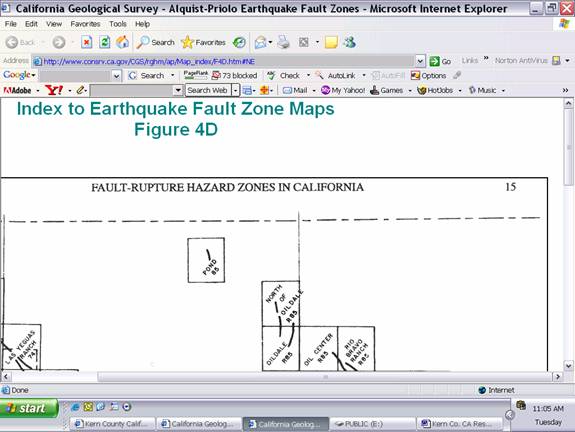
Task: Click the Stop loading icon
Action: (x=87, y=43)
